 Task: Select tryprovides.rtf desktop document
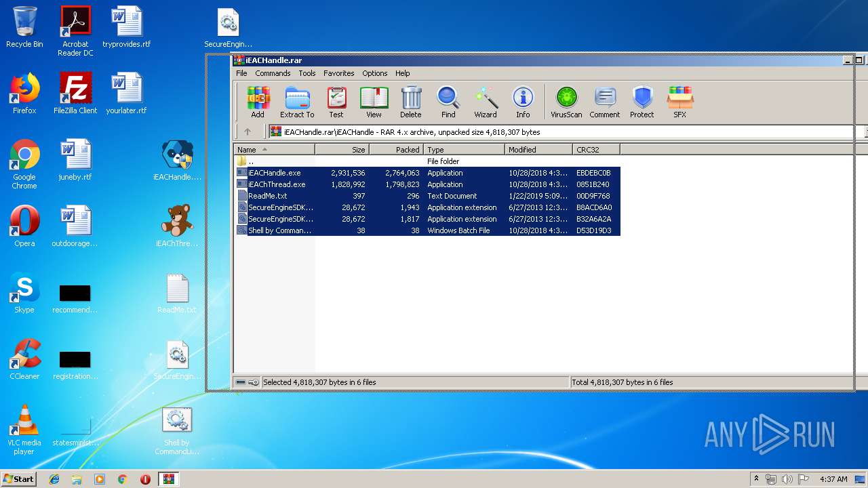[127, 27]
